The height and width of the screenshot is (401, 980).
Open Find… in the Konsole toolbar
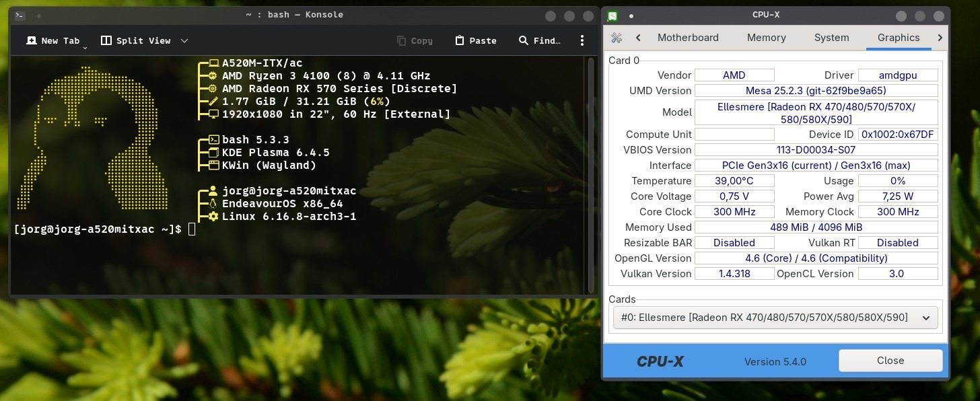[x=540, y=41]
